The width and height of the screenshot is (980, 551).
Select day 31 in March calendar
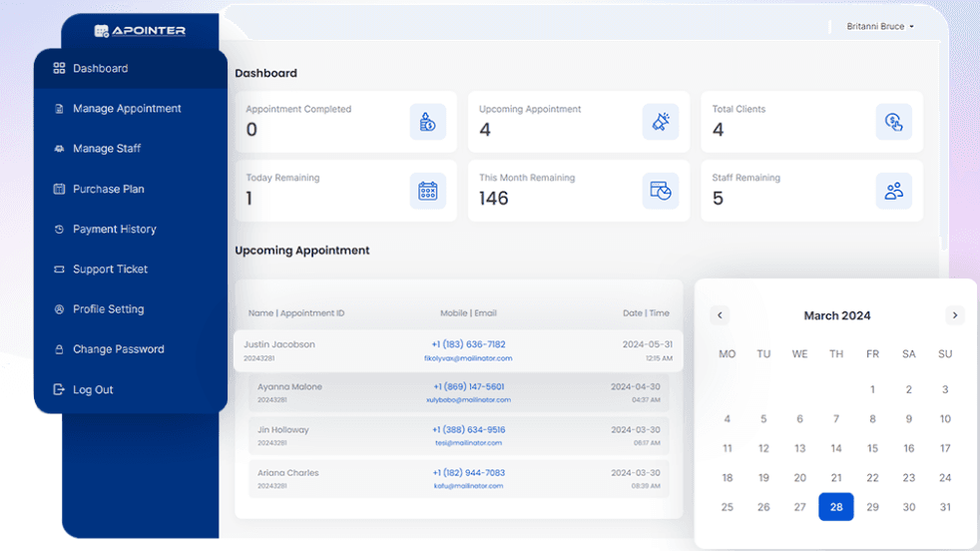[x=945, y=507]
